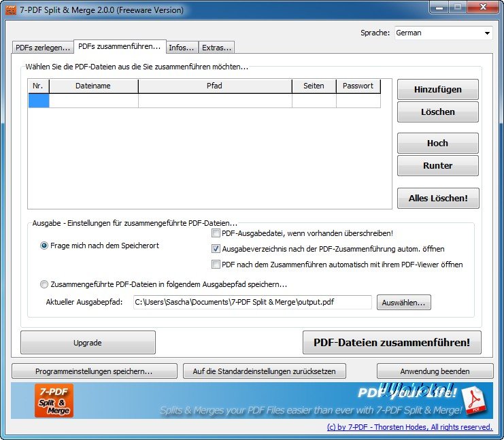Click the PDF document icon in banner

click(474, 400)
